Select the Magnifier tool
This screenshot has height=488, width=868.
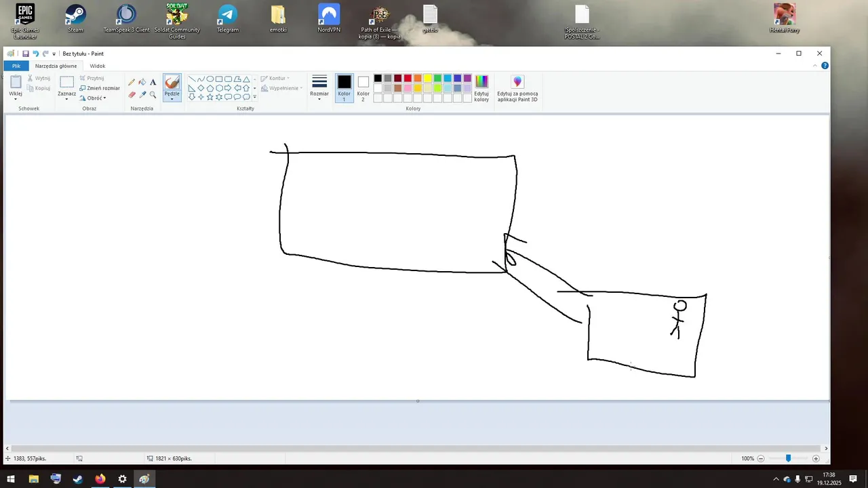[x=153, y=95]
